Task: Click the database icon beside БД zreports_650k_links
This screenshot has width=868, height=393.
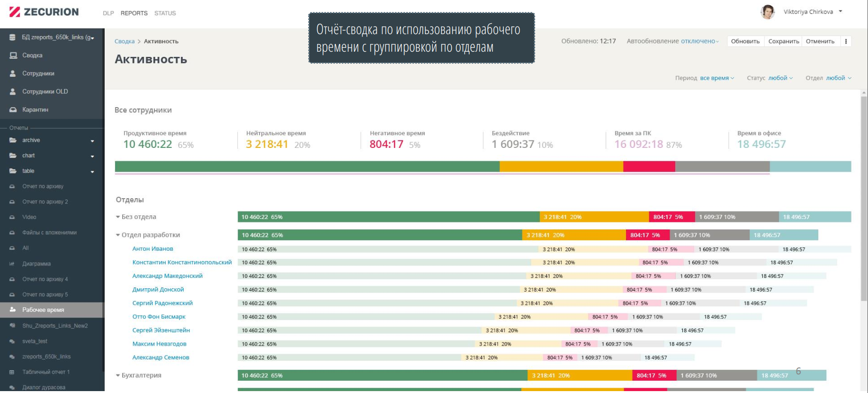Action: pos(13,37)
